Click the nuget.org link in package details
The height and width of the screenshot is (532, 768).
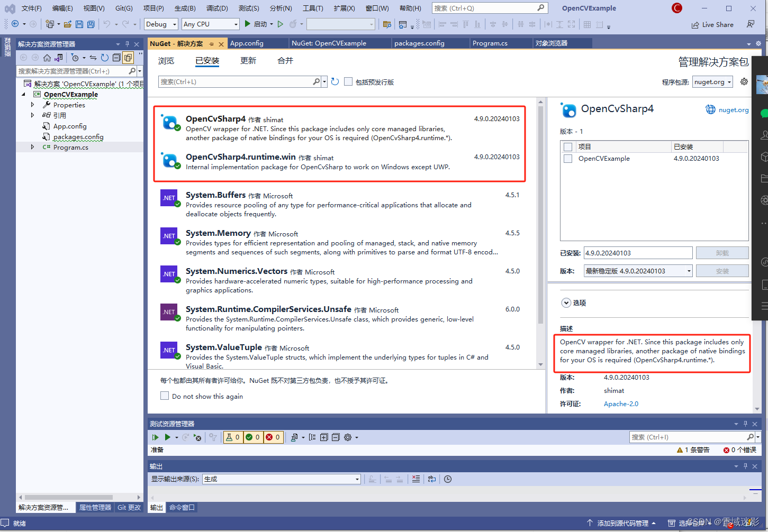tap(734, 110)
